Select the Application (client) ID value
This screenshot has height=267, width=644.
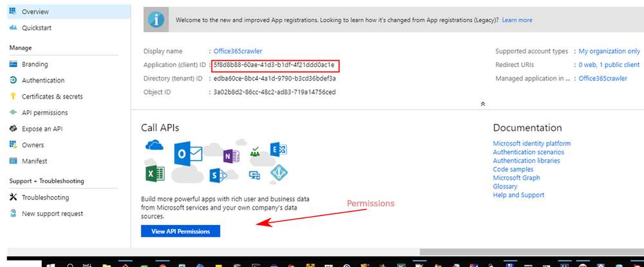coord(274,64)
